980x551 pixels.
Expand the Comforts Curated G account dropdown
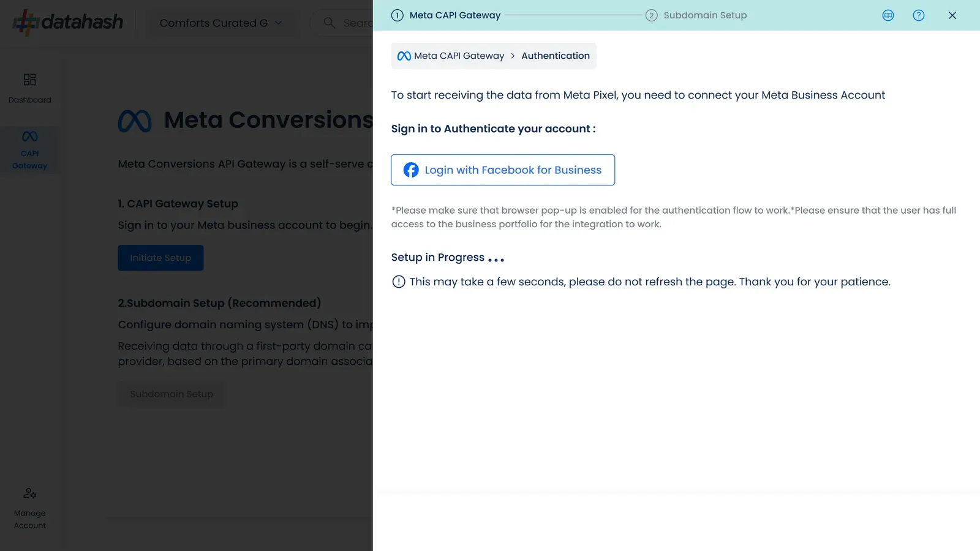pyautogui.click(x=221, y=23)
